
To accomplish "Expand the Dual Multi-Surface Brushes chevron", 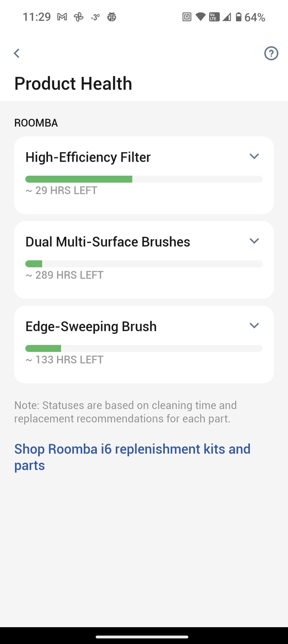I will pos(254,241).
